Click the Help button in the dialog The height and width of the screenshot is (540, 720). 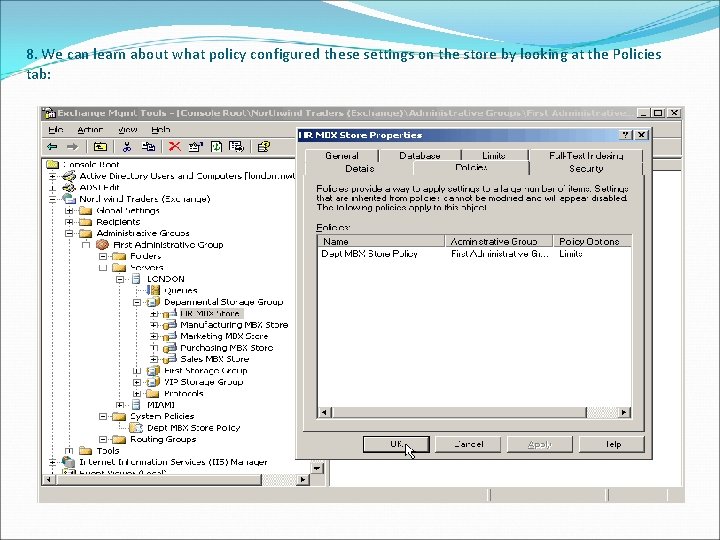coord(612,444)
